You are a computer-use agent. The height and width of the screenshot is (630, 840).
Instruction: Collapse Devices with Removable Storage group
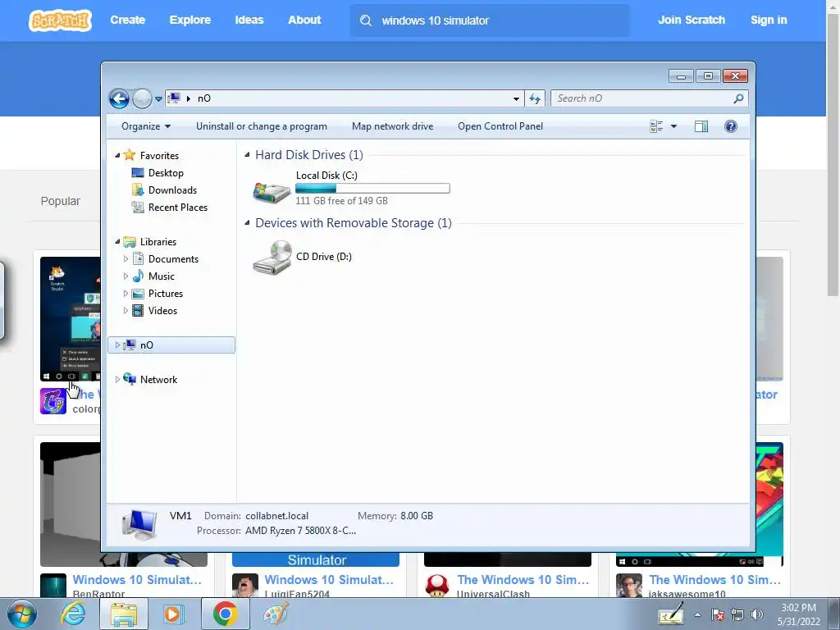(247, 223)
